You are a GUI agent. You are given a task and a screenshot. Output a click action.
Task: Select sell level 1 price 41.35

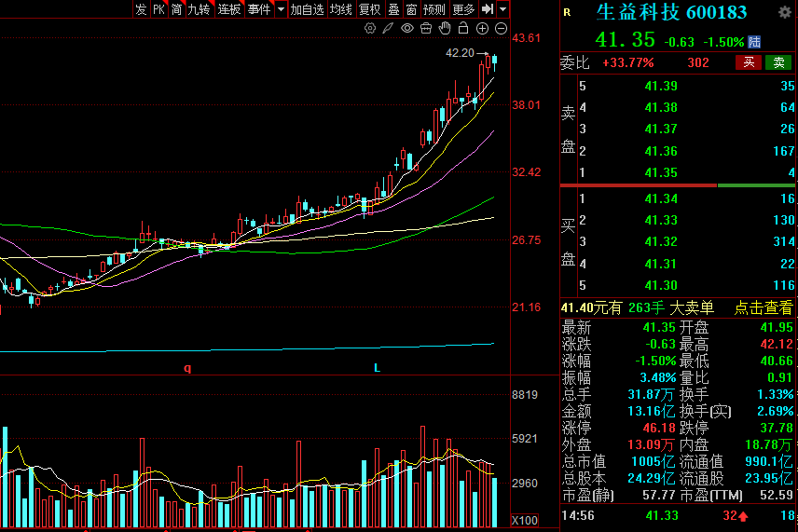point(661,173)
